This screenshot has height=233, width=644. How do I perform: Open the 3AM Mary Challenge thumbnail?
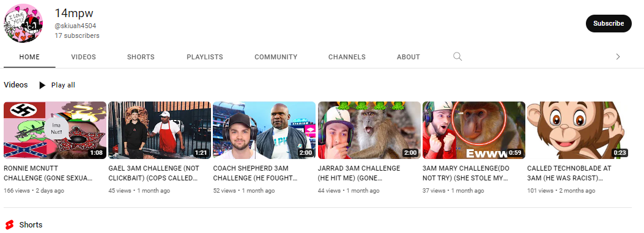(x=474, y=130)
